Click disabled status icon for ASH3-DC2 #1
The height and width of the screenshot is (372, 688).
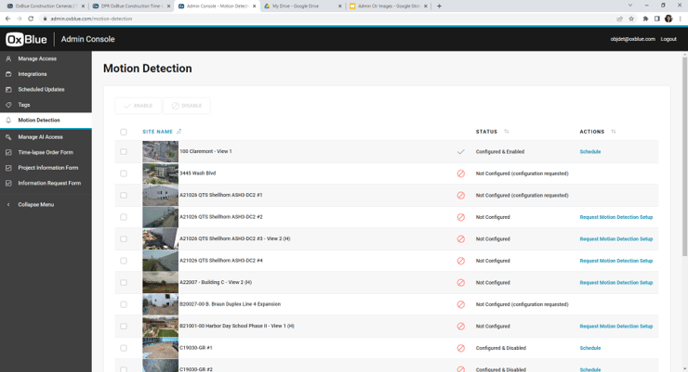[x=461, y=195]
